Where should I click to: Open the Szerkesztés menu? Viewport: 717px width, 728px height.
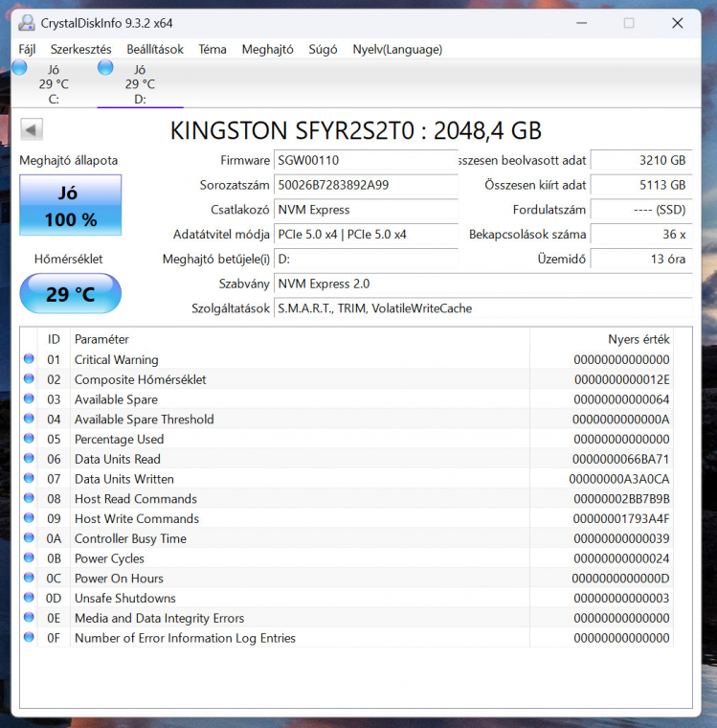tap(80, 49)
